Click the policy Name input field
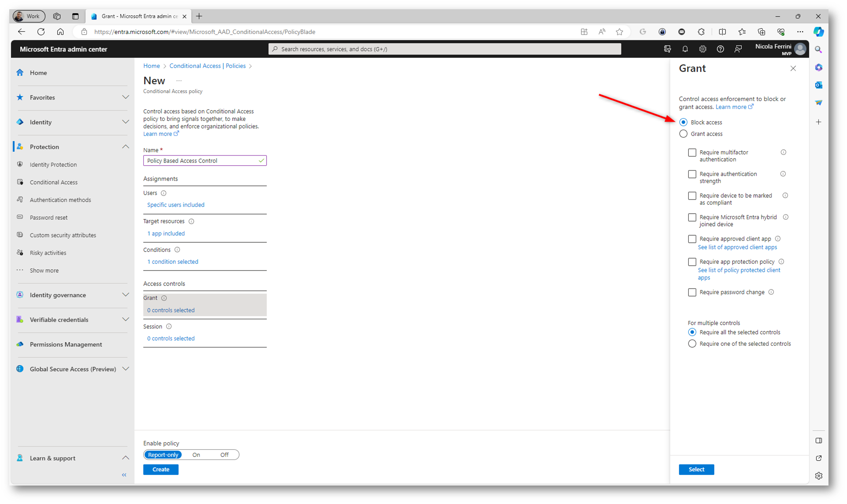 (x=205, y=160)
